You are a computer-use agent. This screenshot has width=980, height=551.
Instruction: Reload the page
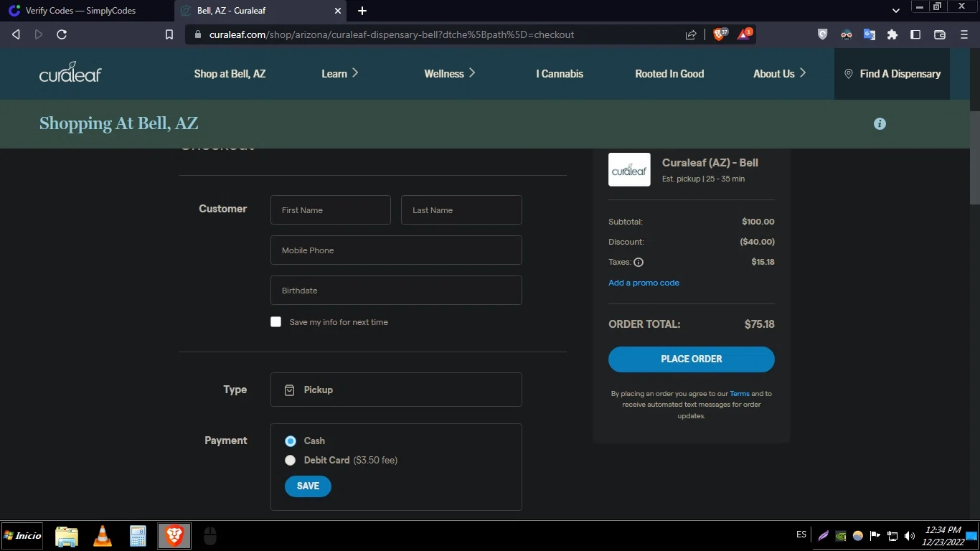point(62,34)
